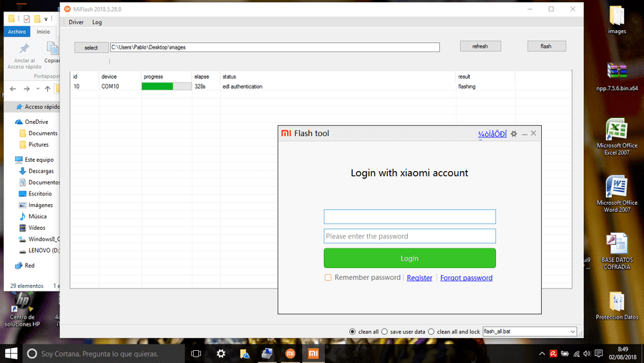
Task: Open Explorer quick access toolbar dropdown
Action: (46, 19)
